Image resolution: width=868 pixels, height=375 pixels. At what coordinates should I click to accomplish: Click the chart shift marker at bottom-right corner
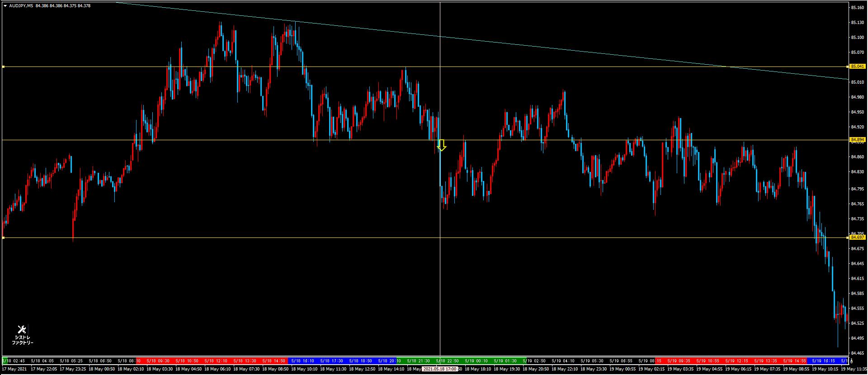851,361
